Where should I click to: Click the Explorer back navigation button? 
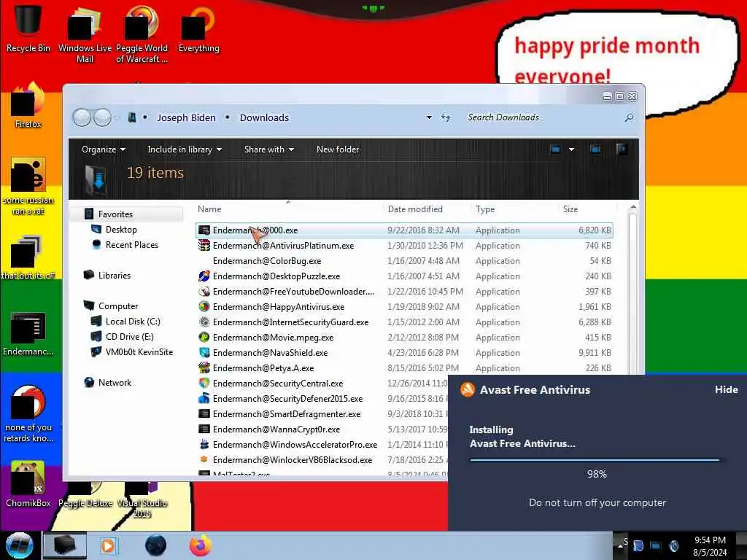point(82,117)
